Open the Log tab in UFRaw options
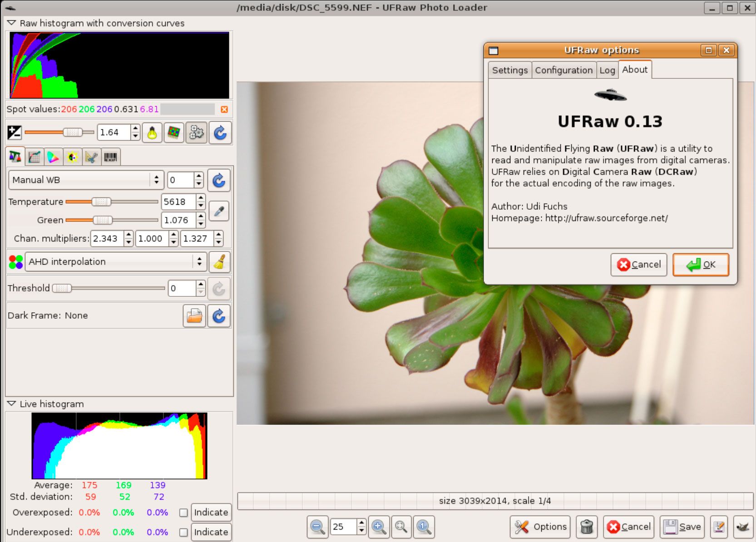 tap(607, 70)
